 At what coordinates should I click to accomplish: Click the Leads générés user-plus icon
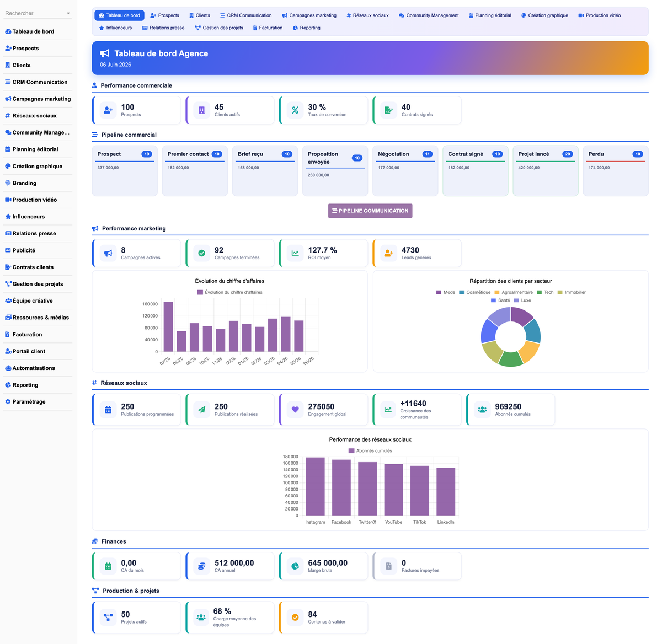click(x=389, y=253)
